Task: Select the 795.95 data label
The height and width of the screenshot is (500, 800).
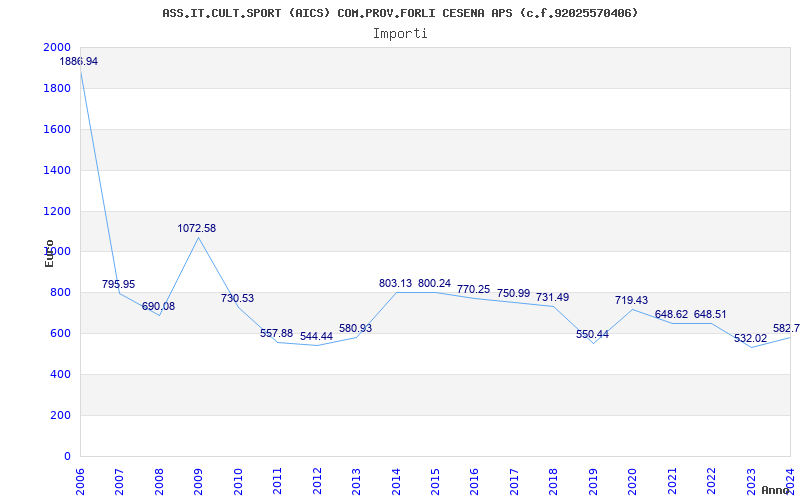Action: point(118,285)
